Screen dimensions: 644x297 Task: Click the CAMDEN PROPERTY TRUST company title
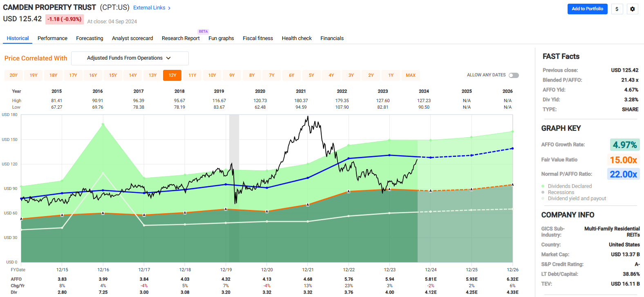click(x=49, y=7)
